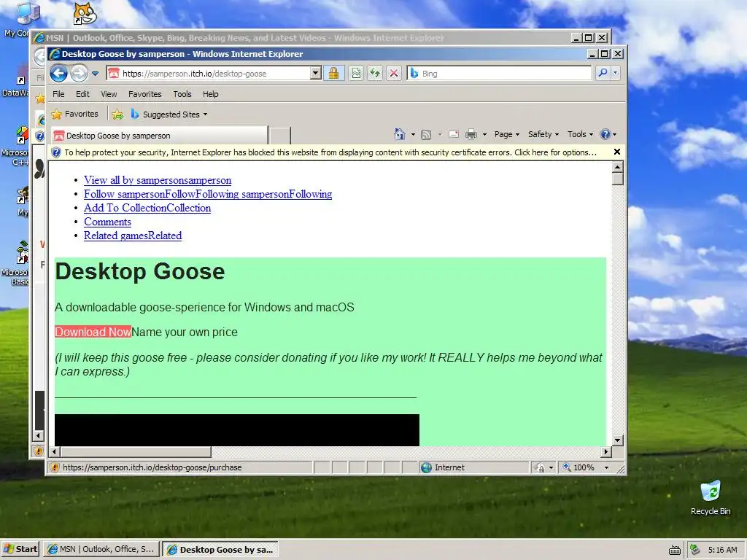Open the search provider dropdown arrow
747x560 pixels.
(615, 74)
